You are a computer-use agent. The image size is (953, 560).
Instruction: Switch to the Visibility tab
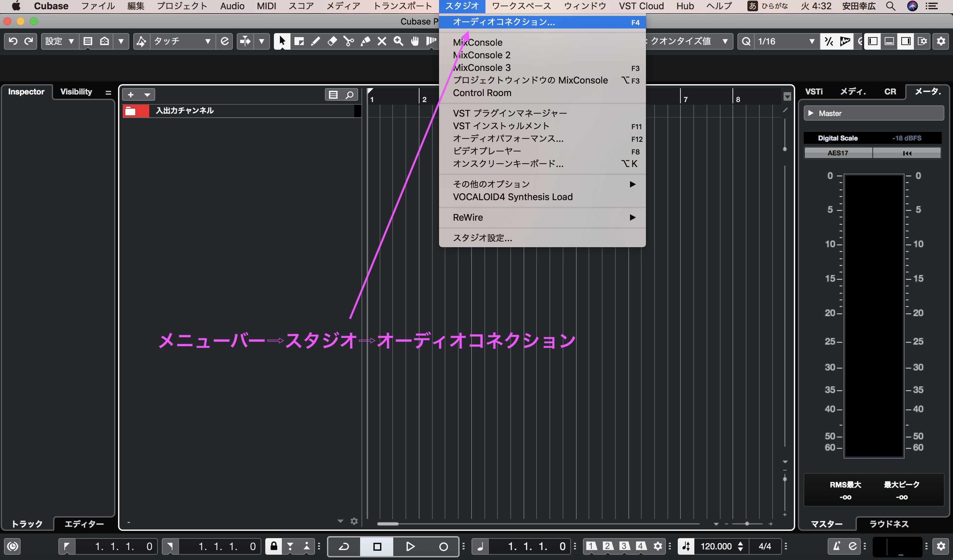(x=76, y=92)
